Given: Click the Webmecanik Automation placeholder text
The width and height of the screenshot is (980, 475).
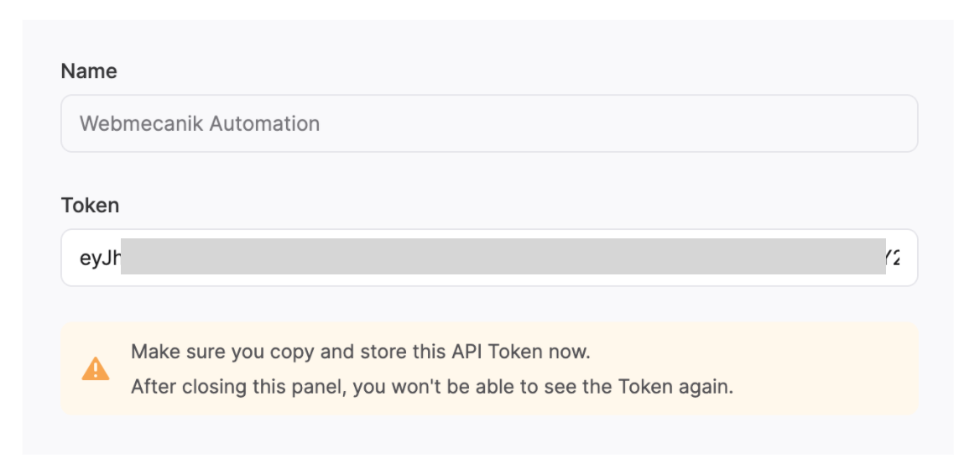Looking at the screenshot, I should [x=200, y=123].
